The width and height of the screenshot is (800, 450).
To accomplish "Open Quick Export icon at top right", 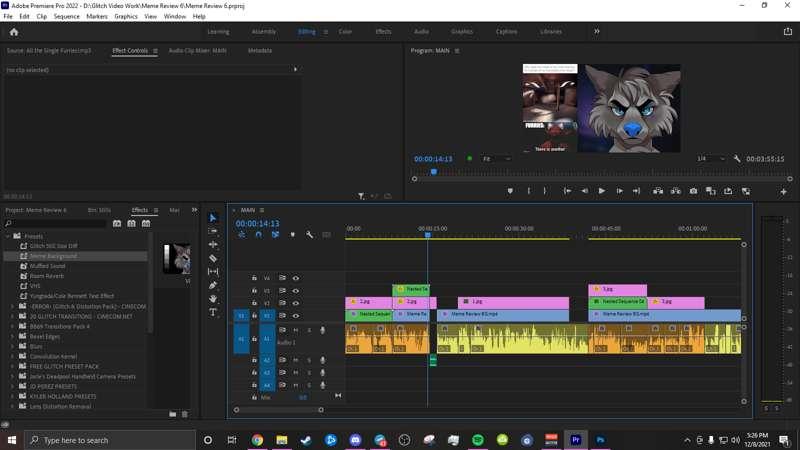I will (787, 32).
